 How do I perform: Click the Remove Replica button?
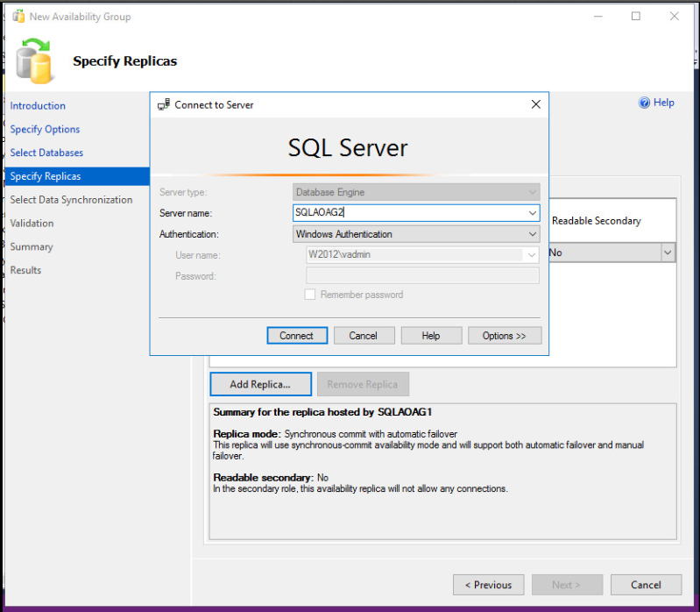point(363,384)
